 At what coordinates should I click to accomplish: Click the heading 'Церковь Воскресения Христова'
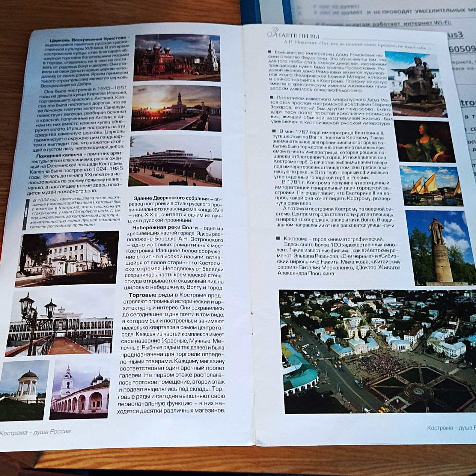(x=88, y=39)
